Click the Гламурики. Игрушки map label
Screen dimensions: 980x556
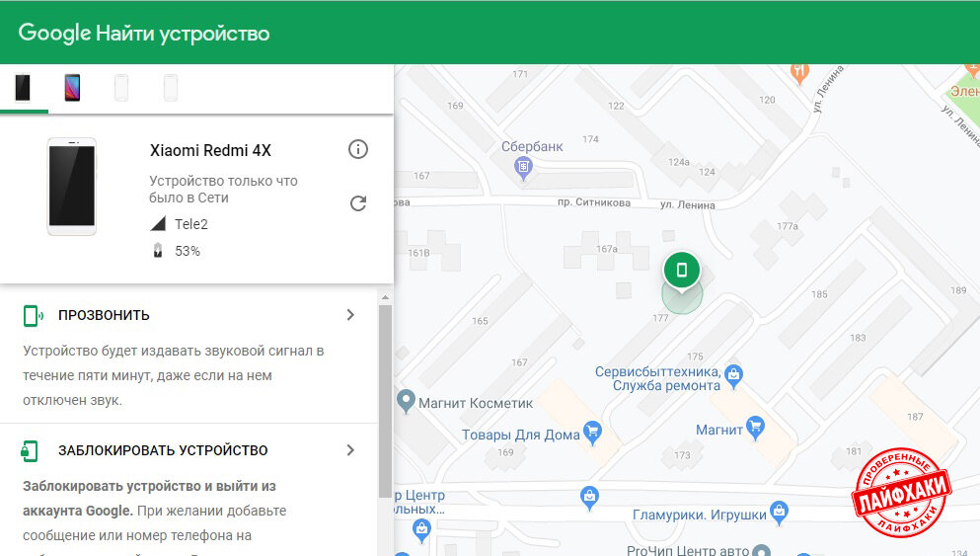[700, 515]
